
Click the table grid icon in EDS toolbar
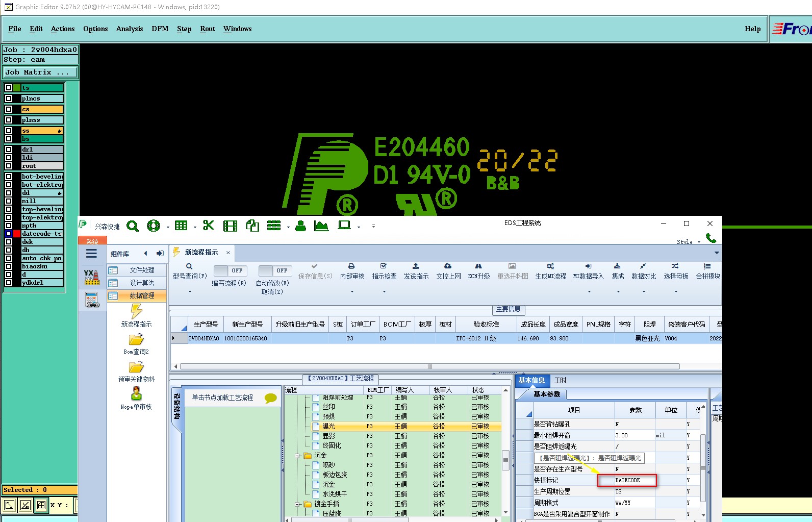(181, 226)
